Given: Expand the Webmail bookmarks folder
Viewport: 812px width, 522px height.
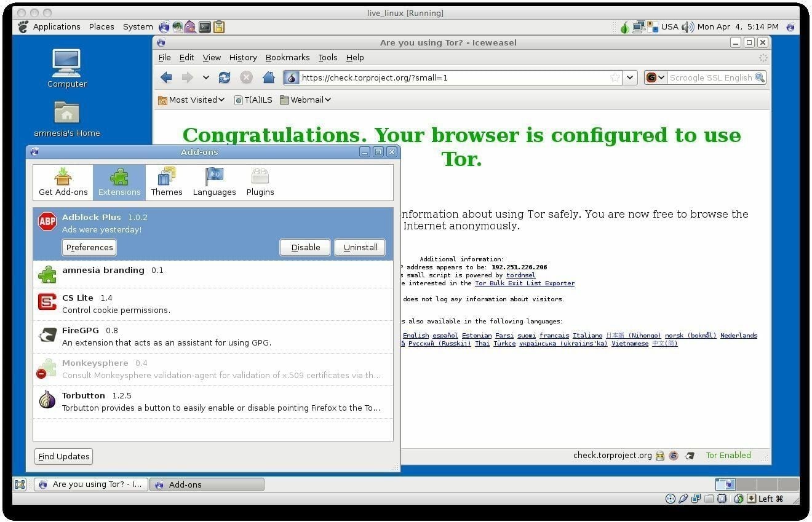Looking at the screenshot, I should pyautogui.click(x=305, y=100).
